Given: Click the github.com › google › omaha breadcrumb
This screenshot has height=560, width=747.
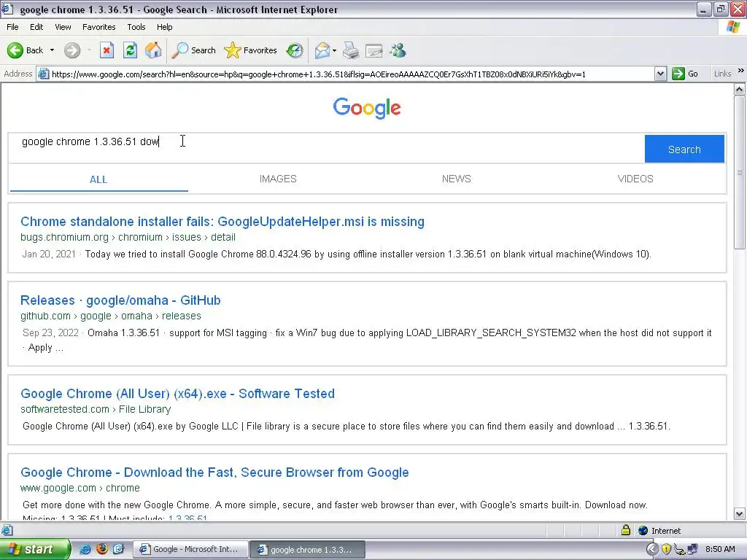Looking at the screenshot, I should click(x=111, y=316).
